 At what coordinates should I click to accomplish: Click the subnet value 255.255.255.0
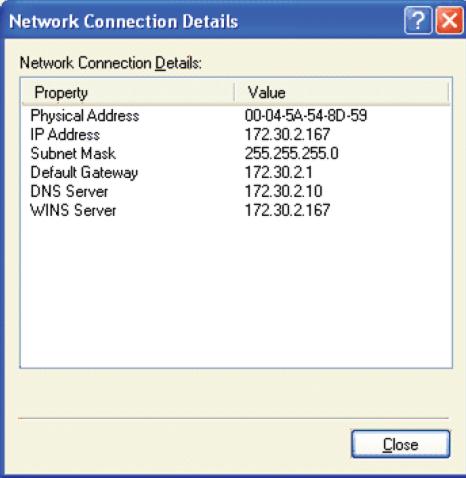[x=291, y=154]
